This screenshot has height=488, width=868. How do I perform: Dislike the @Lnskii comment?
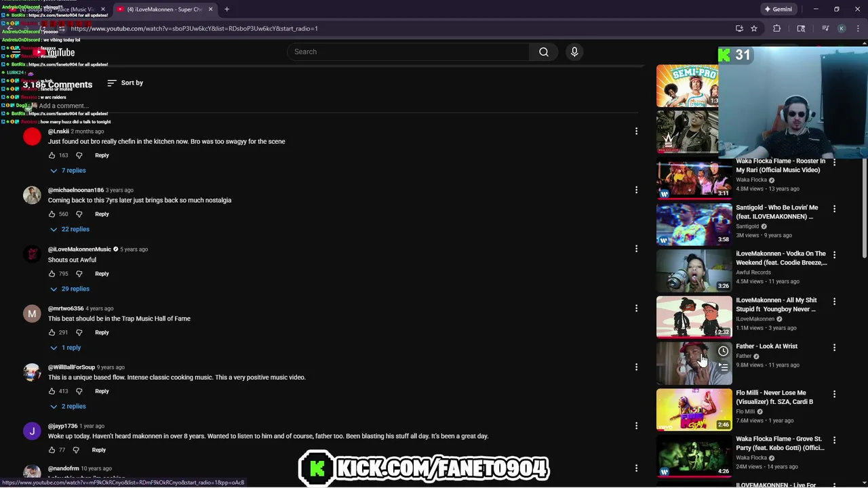[x=79, y=155]
